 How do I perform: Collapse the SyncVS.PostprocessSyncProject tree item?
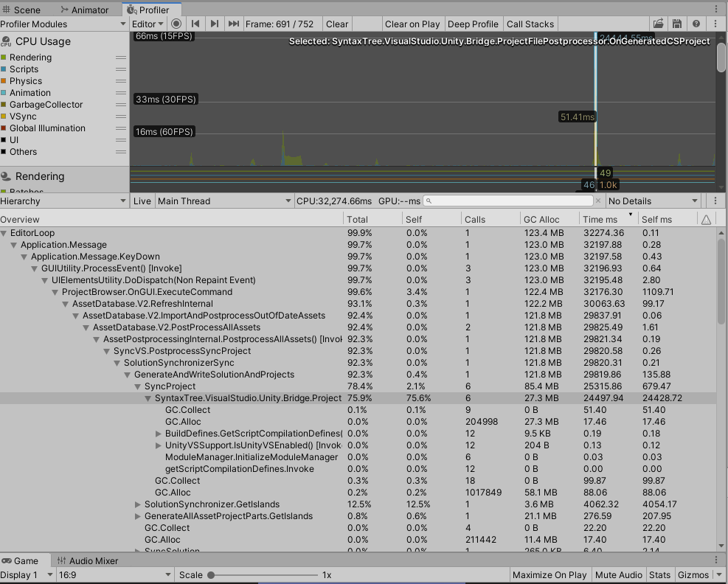pos(107,351)
